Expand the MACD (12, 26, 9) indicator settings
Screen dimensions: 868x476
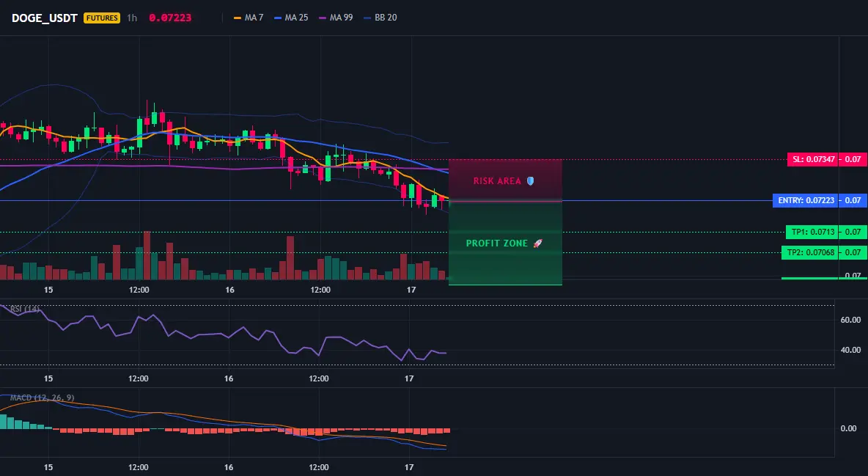(42, 398)
